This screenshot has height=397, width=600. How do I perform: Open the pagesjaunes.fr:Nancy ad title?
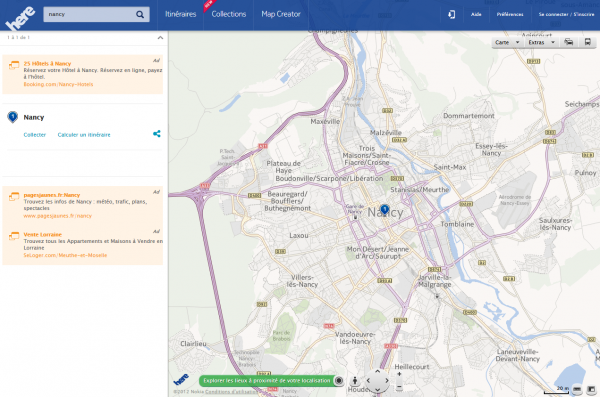click(52, 195)
